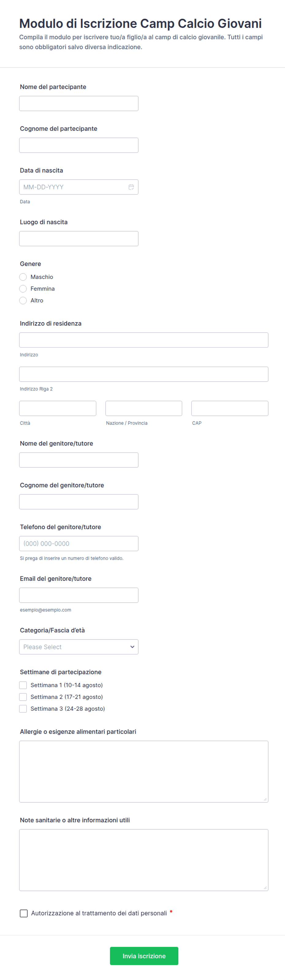Open the Categoria/Fascia d'età dropdown
This screenshot has height=980, width=285.
coord(79,647)
